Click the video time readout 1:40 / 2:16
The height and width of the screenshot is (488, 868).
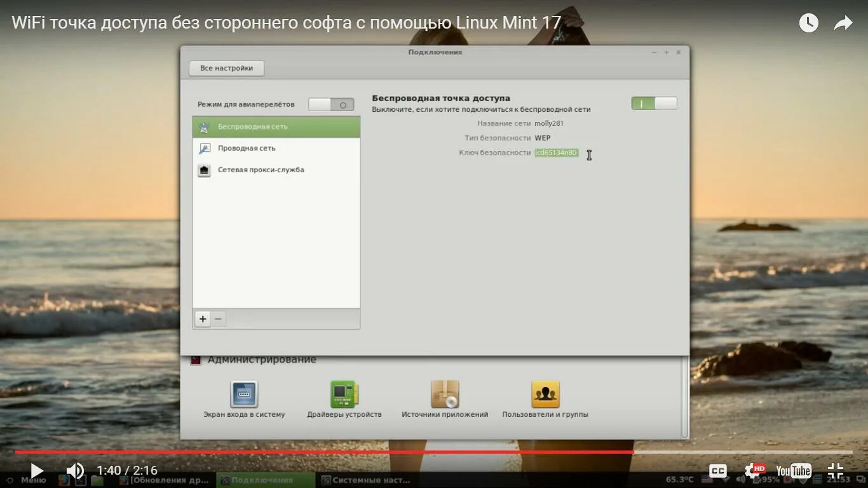pos(126,471)
